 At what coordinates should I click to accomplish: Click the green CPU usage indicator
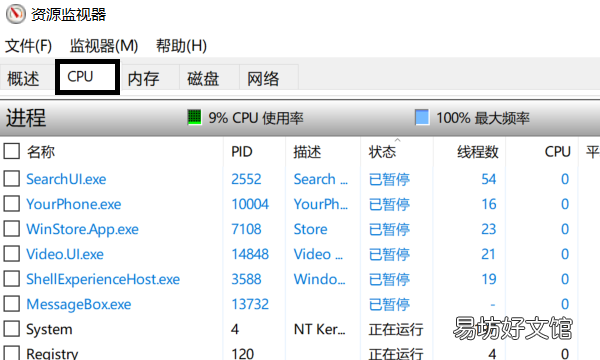click(194, 117)
